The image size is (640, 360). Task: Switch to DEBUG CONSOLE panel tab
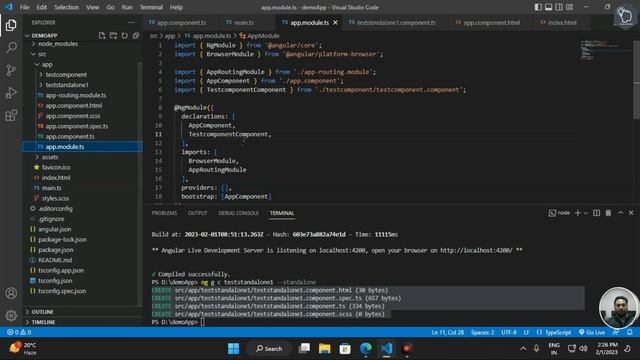click(238, 213)
